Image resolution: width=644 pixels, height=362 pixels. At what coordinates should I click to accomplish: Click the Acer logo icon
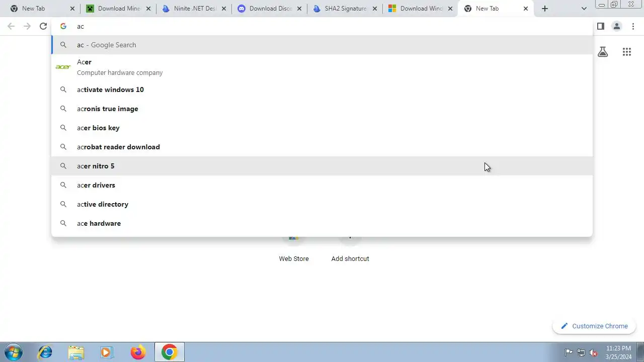pyautogui.click(x=63, y=67)
